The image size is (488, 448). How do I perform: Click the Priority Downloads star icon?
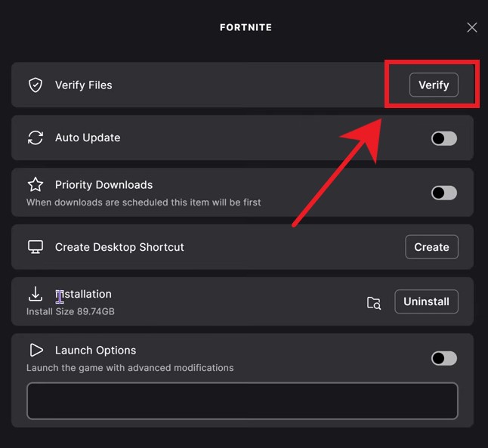36,185
